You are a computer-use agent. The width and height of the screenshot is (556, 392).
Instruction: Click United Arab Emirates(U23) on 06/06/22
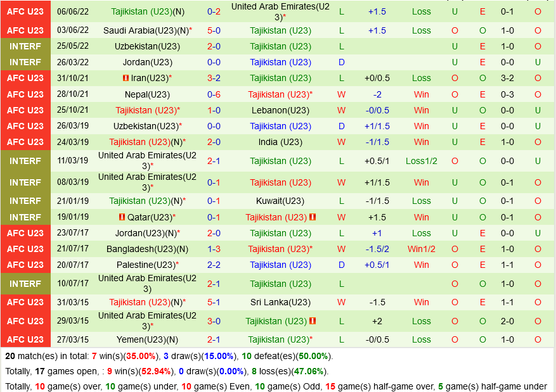pyautogui.click(x=280, y=11)
